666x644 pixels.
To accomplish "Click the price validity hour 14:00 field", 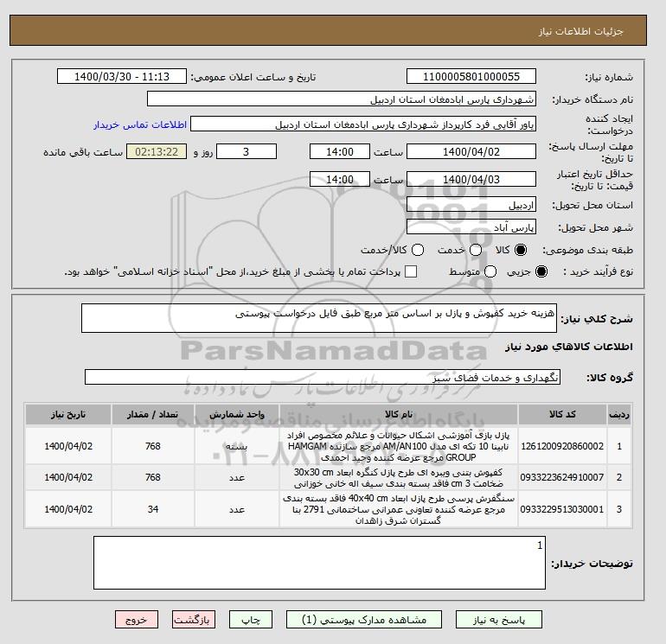I will (340, 179).
